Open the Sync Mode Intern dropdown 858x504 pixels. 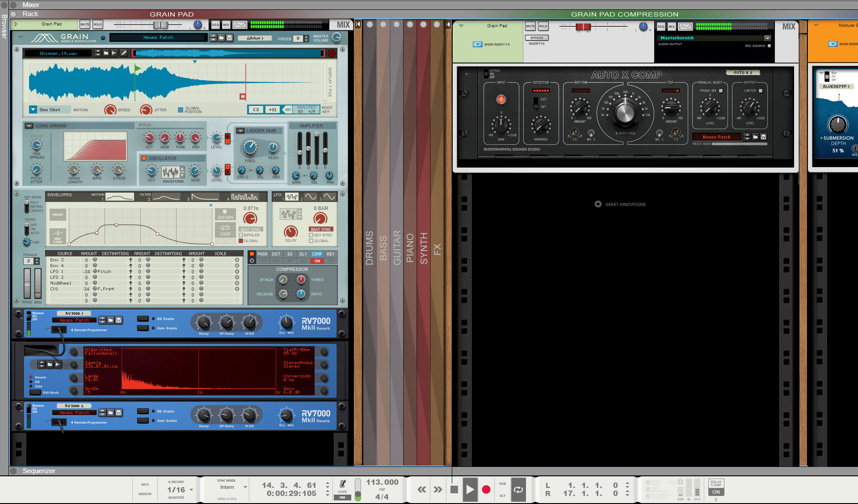(245, 487)
